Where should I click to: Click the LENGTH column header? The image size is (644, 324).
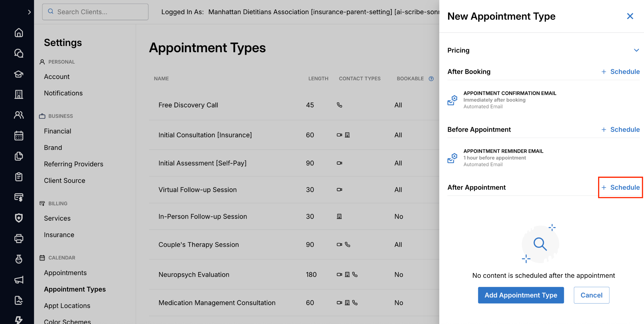point(318,79)
